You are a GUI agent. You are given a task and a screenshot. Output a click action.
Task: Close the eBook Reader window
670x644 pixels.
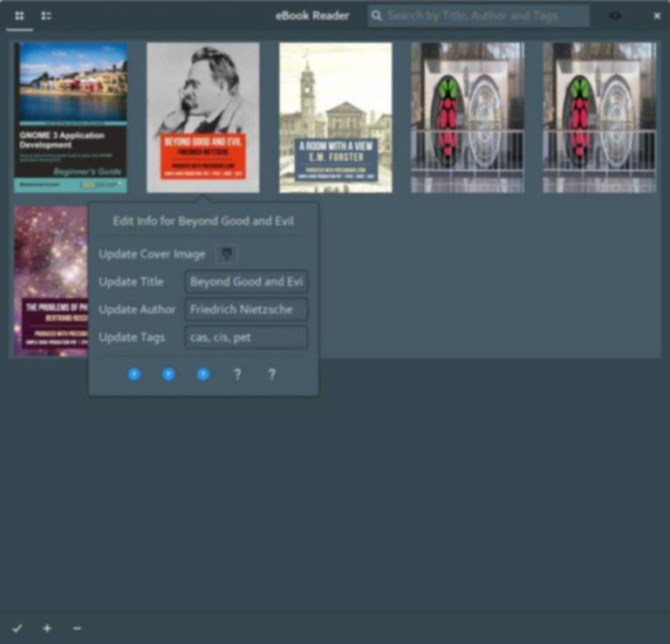657,16
